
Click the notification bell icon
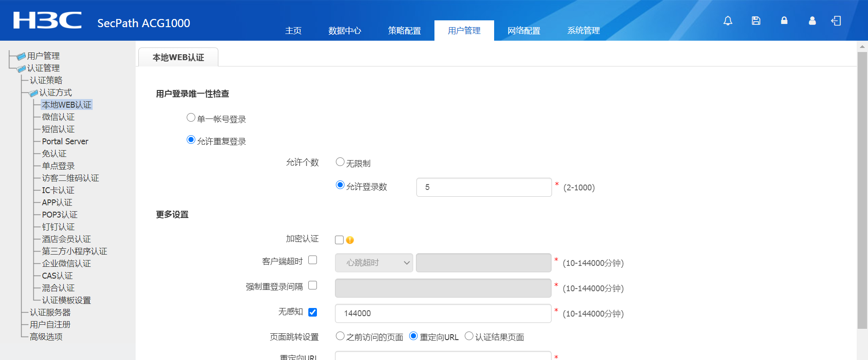[x=727, y=21]
